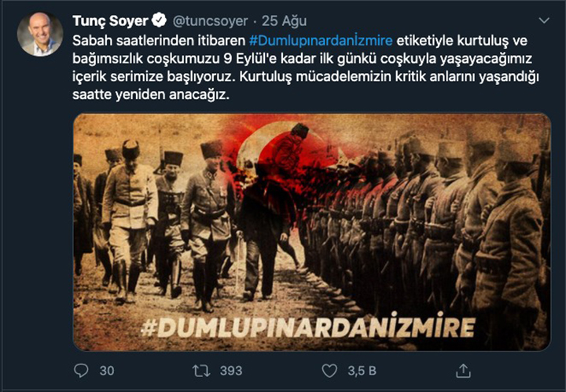Click the tweet text starting 'Sabah saatlerinden'
The height and width of the screenshot is (392, 566).
click(x=306, y=68)
